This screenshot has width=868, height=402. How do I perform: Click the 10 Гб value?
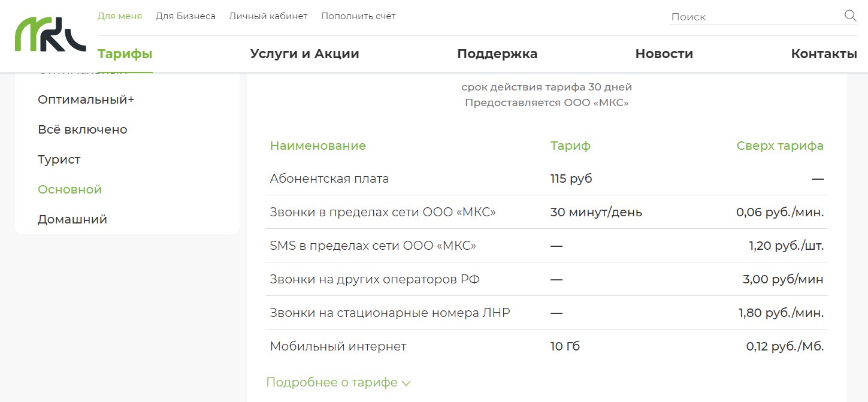pyautogui.click(x=565, y=346)
